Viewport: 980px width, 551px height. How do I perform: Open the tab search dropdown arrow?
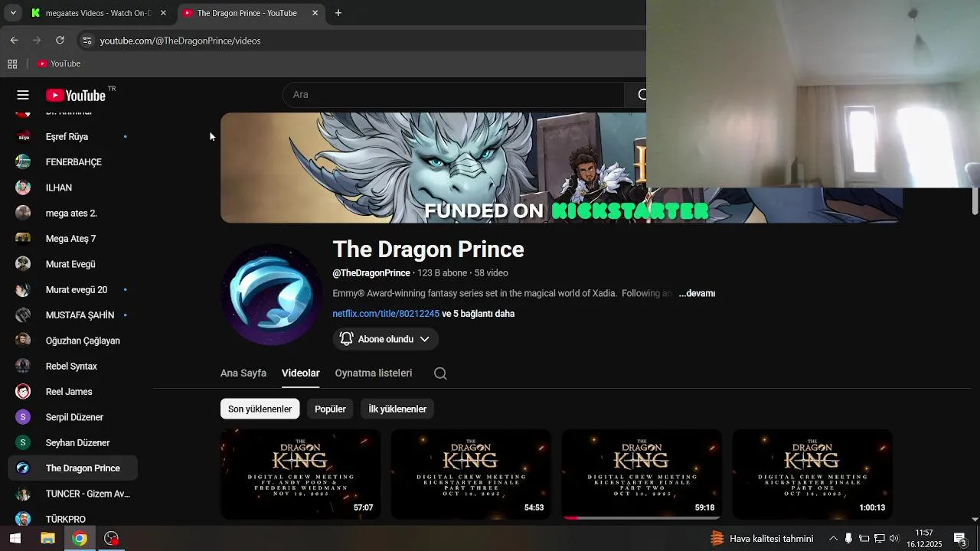pyautogui.click(x=13, y=13)
